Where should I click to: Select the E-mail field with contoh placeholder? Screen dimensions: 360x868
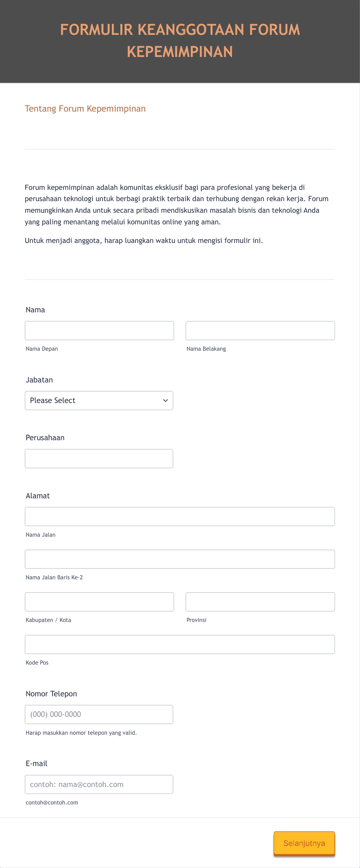[x=99, y=784]
